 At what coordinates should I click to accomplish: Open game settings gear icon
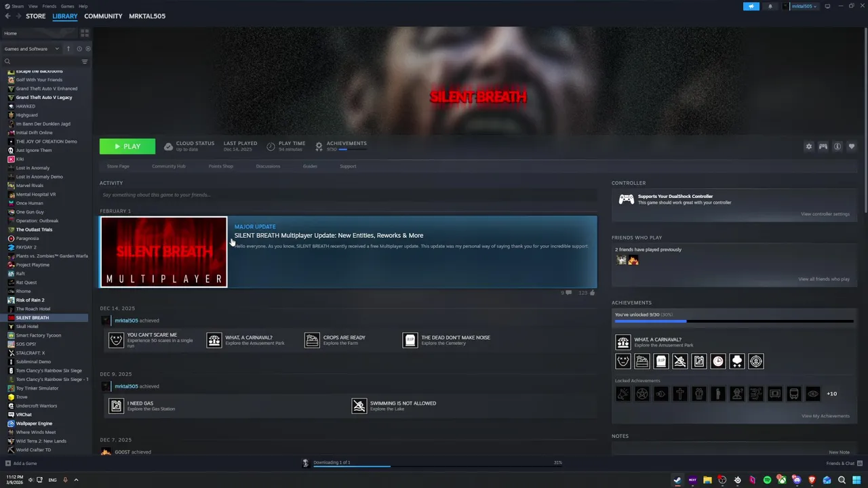pyautogui.click(x=808, y=146)
